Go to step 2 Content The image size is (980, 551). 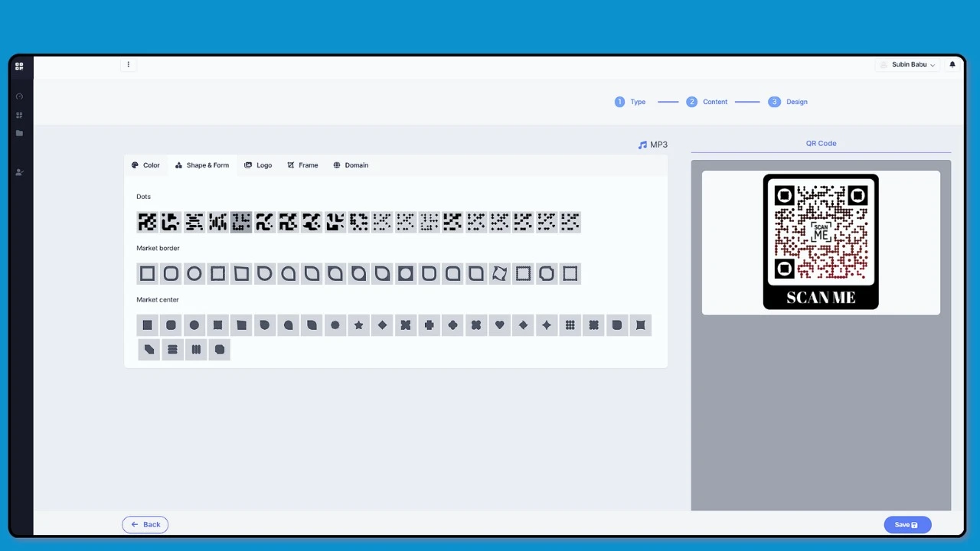coord(707,102)
